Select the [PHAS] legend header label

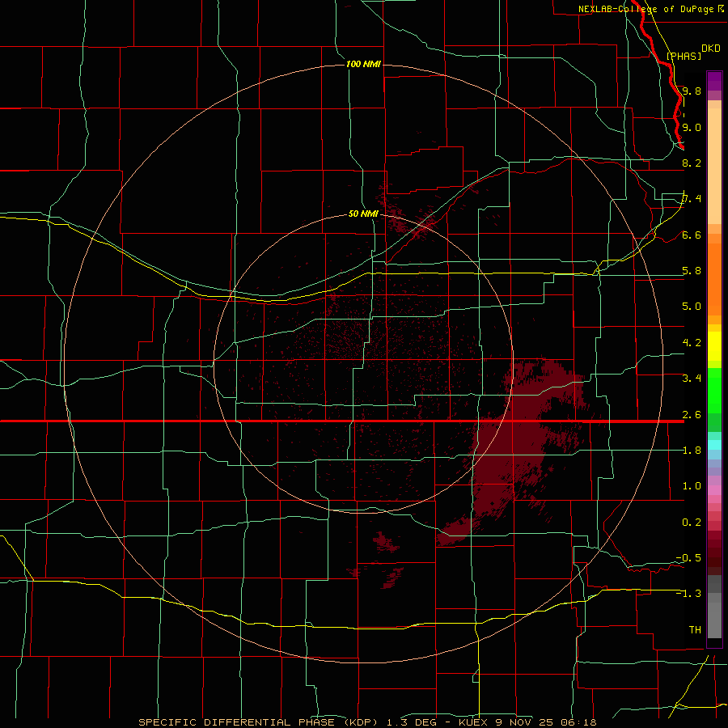pyautogui.click(x=684, y=56)
